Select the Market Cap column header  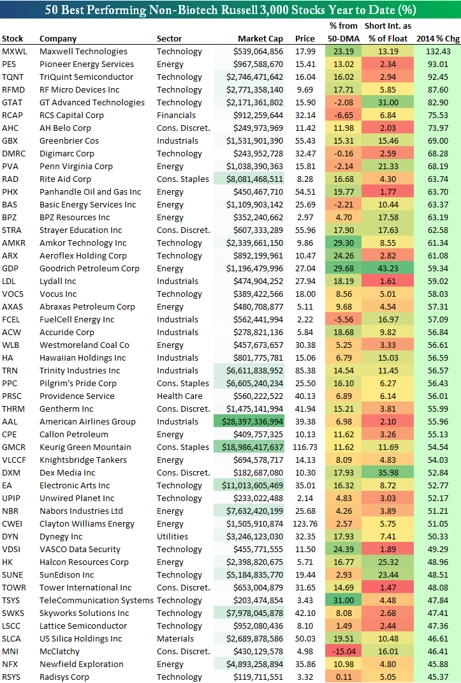pos(260,39)
